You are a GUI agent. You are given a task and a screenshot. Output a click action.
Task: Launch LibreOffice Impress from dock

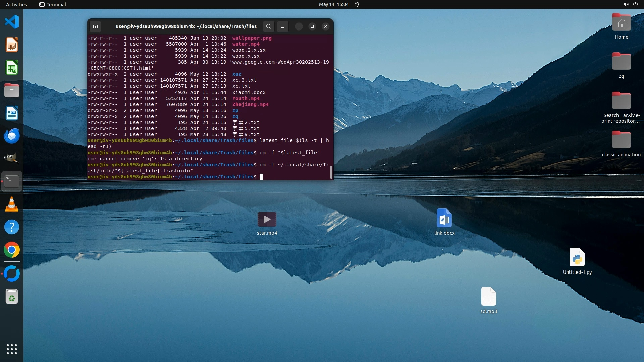coord(12,45)
